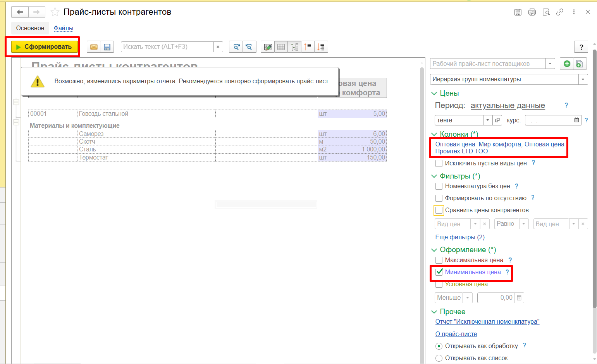
Task: Select the Открывать как список radio button
Action: pos(439,358)
